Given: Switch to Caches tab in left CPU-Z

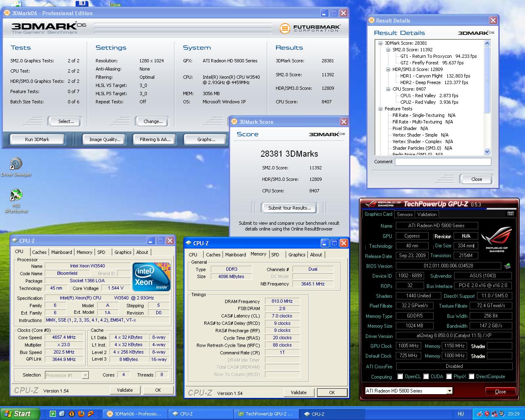Looking at the screenshot, I should coord(39,252).
